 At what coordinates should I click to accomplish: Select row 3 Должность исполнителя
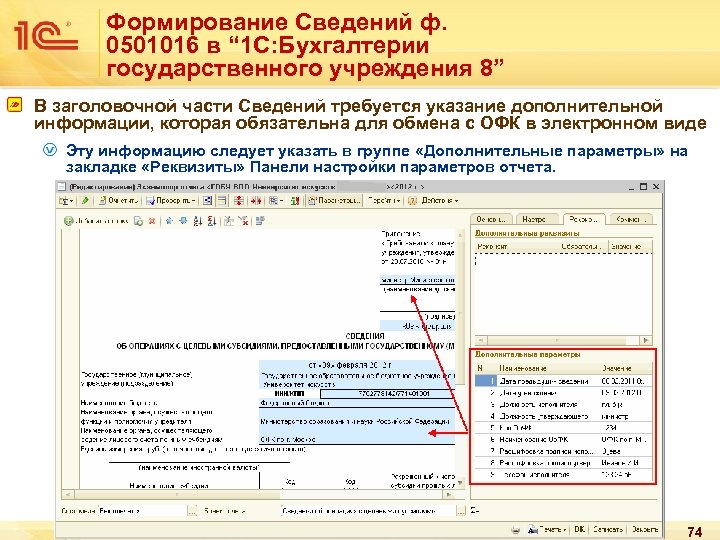coord(563,405)
